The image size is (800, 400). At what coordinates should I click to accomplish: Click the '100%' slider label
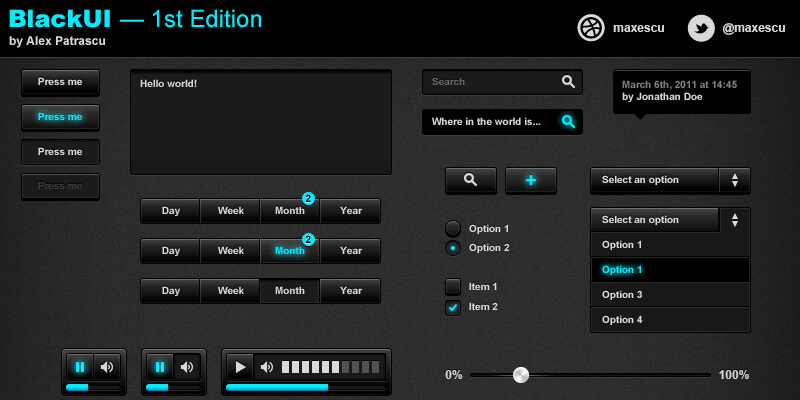[x=734, y=375]
